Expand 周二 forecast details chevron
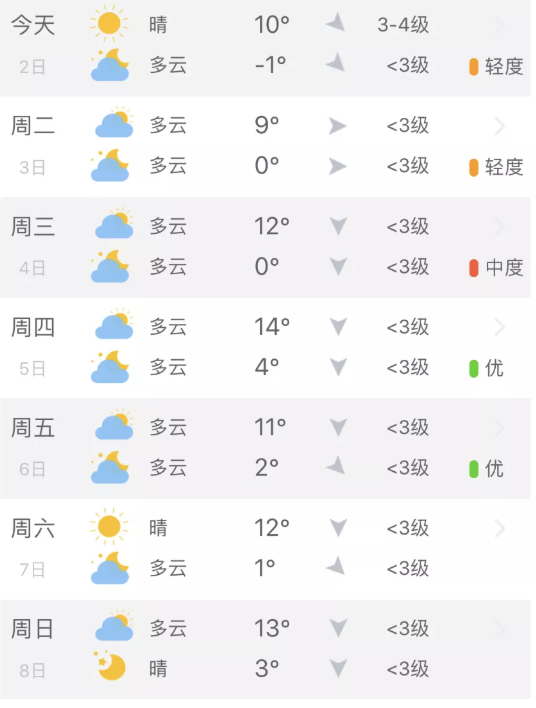Viewport: 536px width, 708px height. point(499,126)
